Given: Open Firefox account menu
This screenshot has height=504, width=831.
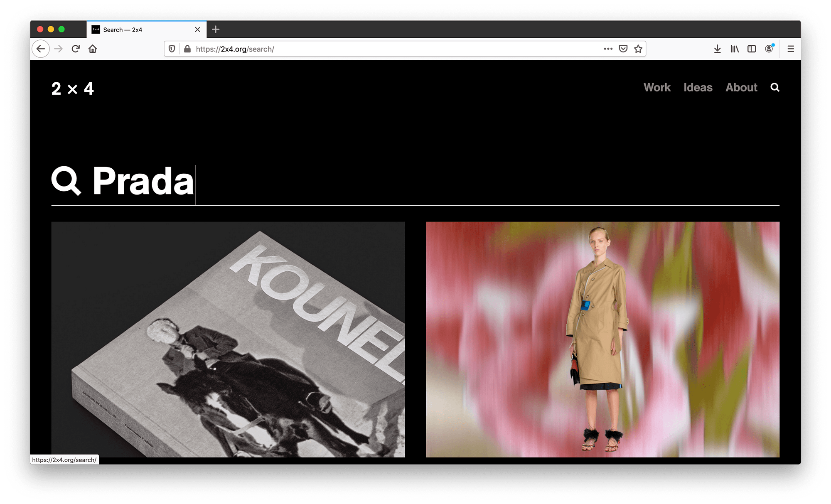Looking at the screenshot, I should coord(769,49).
